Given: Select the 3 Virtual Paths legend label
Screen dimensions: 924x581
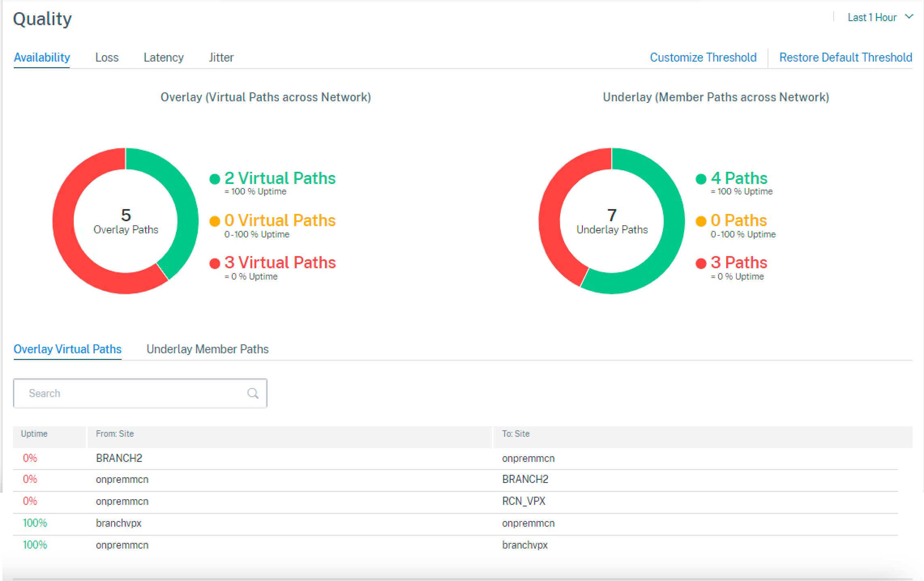Looking at the screenshot, I should point(280,263).
